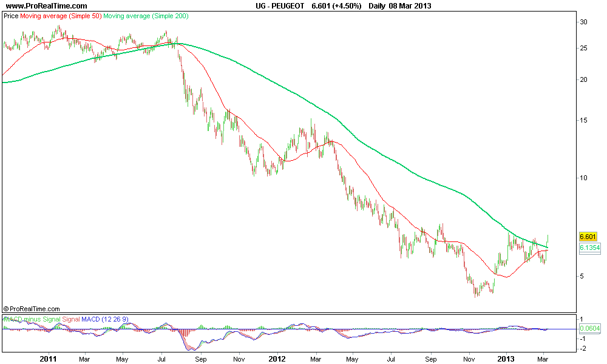Select the MACD (12 26 9) legend label
This screenshot has height=364, width=607.
[x=105, y=320]
